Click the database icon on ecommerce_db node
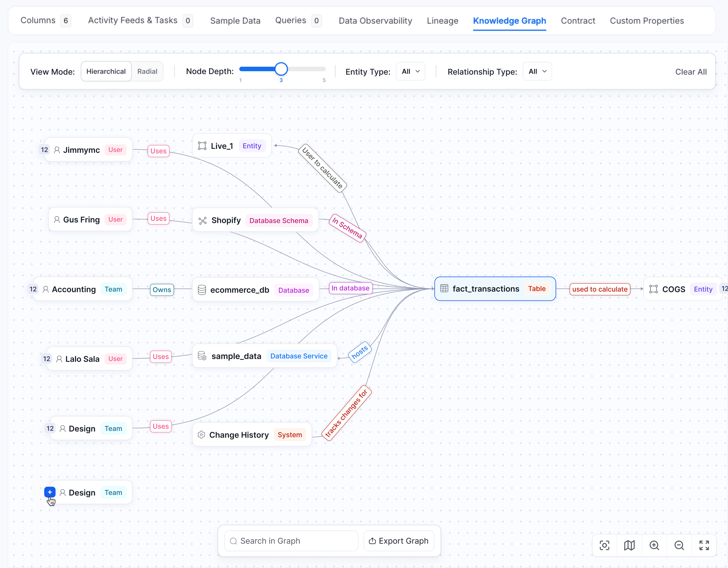728x568 pixels. [x=202, y=290]
